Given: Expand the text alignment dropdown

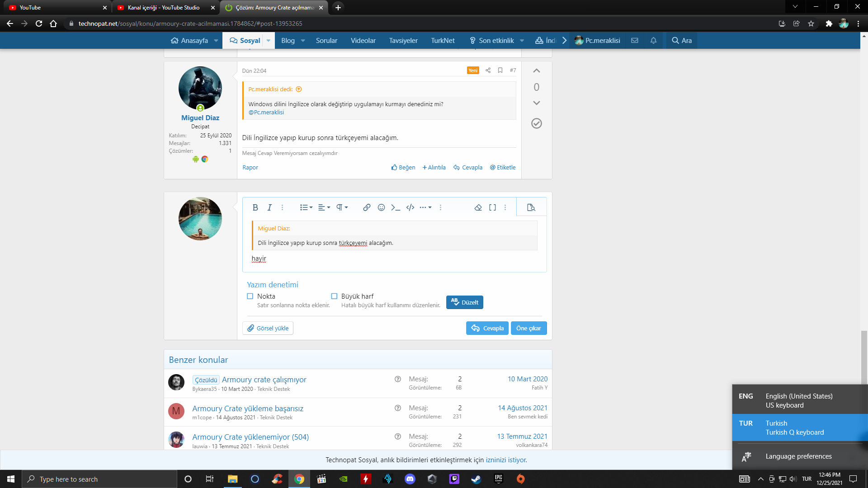Looking at the screenshot, I should point(324,207).
